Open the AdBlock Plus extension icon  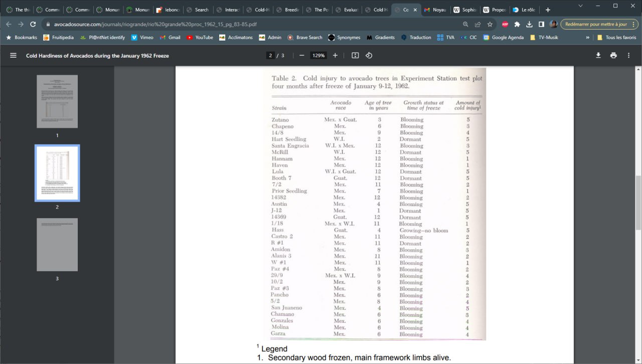(x=505, y=24)
